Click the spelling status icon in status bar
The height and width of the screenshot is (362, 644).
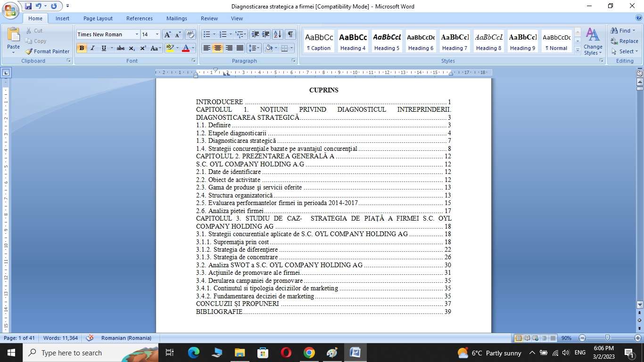pyautogui.click(x=90, y=338)
